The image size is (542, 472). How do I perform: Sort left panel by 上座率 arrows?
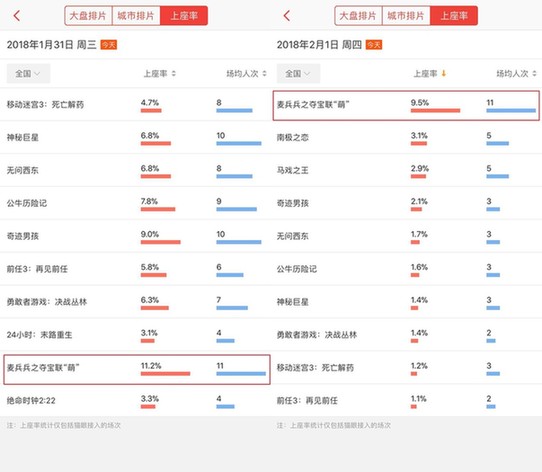174,74
